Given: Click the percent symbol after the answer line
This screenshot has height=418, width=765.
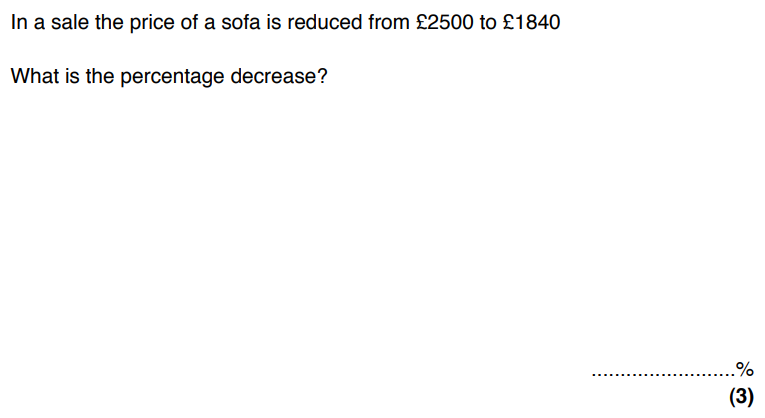Looking at the screenshot, I should pos(744,368).
